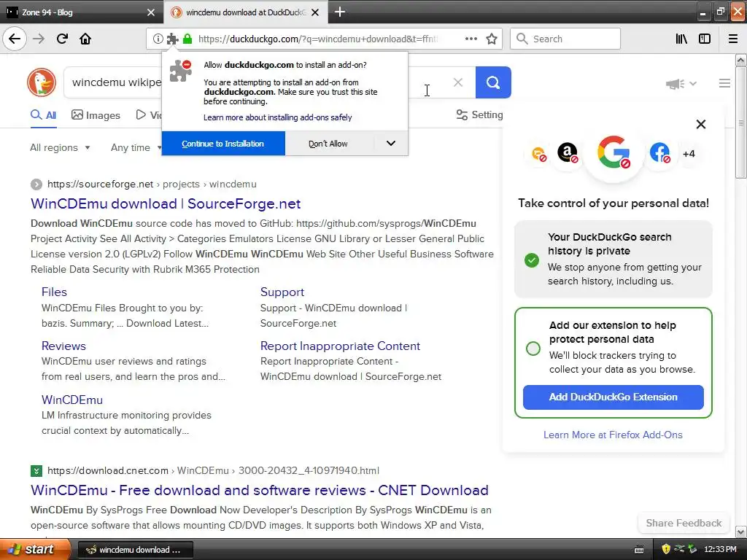This screenshot has width=747, height=560.
Task: Go back using the browser back arrow
Action: point(15,39)
